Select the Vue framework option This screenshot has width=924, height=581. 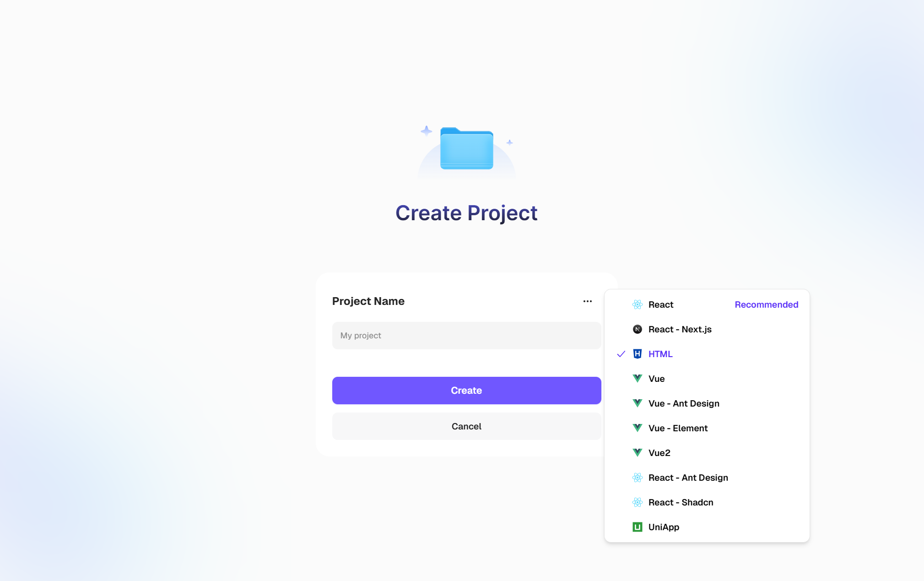656,379
